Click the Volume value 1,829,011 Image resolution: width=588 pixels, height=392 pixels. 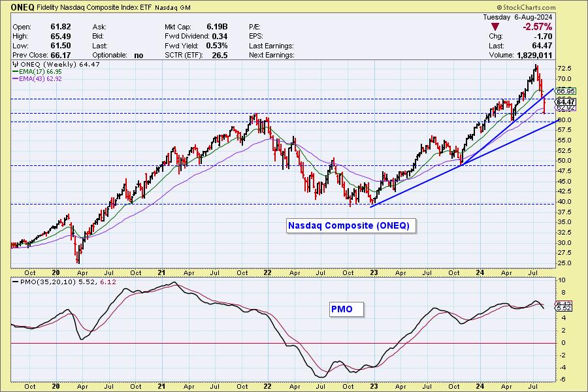click(534, 55)
